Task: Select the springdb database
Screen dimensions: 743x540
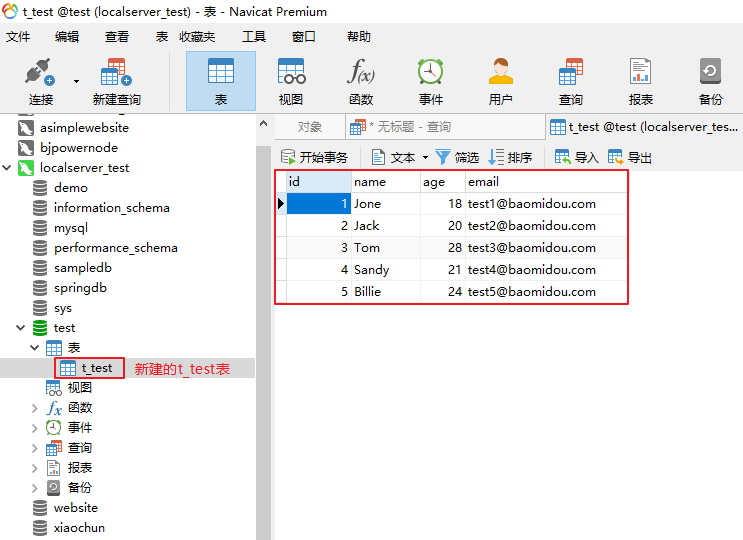Action: tap(80, 288)
